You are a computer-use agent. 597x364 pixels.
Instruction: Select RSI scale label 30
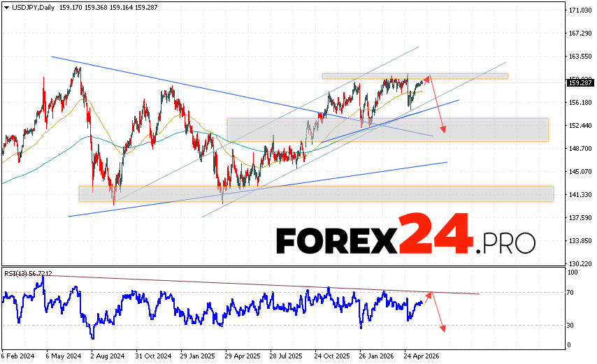(570, 325)
